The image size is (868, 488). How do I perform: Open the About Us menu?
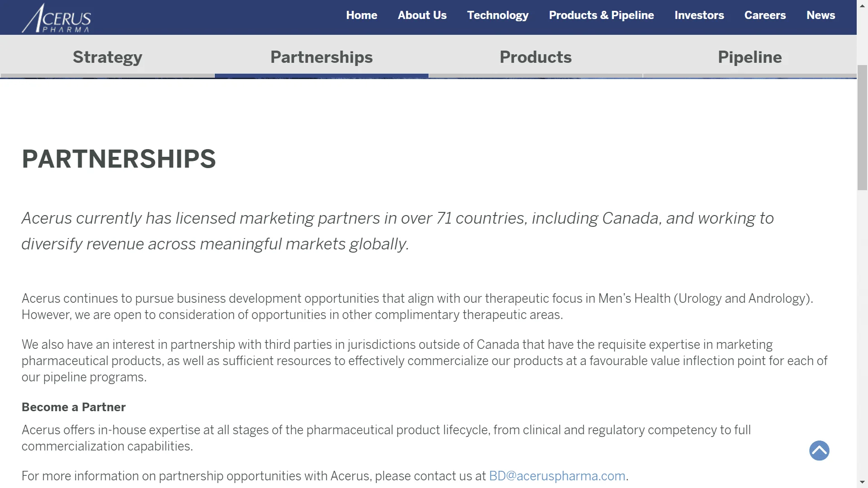422,15
